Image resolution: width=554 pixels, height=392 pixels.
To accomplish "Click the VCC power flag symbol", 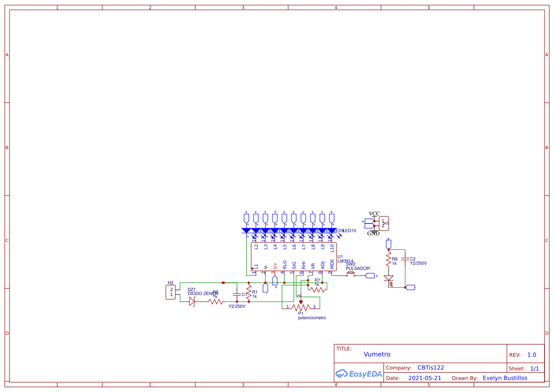I will pos(374,213).
